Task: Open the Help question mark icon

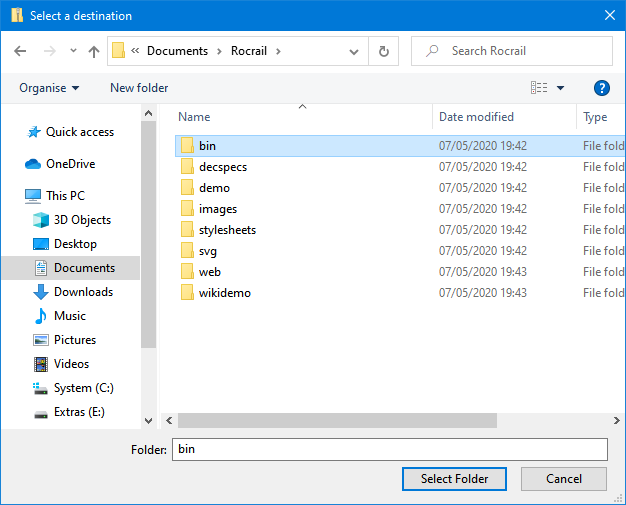Action: point(602,88)
